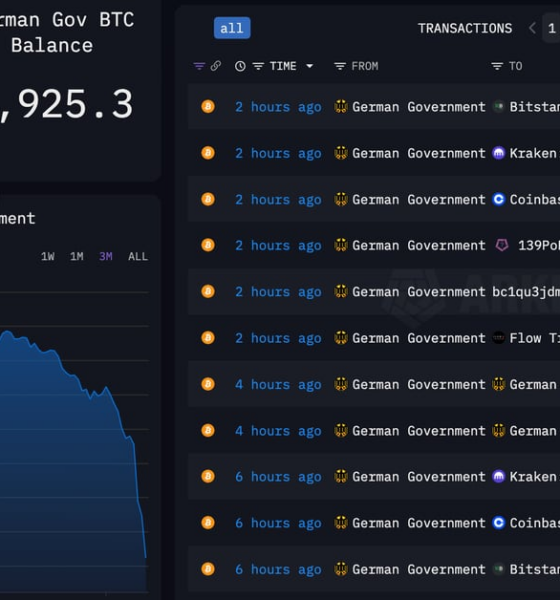Switch the balance chart to 1M range

(77, 256)
